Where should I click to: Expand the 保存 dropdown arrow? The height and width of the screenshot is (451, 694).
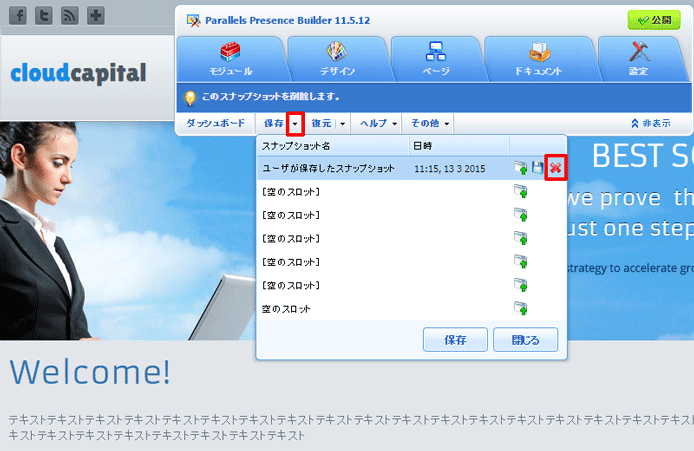pos(295,124)
